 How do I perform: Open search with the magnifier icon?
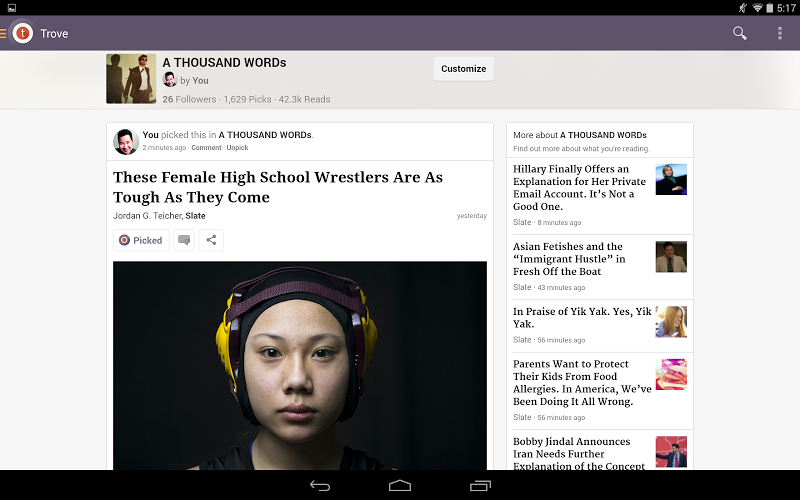pyautogui.click(x=739, y=33)
